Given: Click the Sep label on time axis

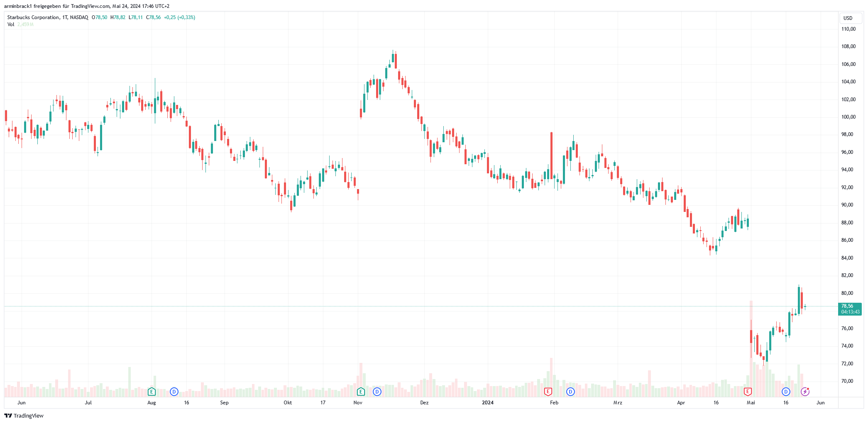Looking at the screenshot, I should (x=224, y=403).
